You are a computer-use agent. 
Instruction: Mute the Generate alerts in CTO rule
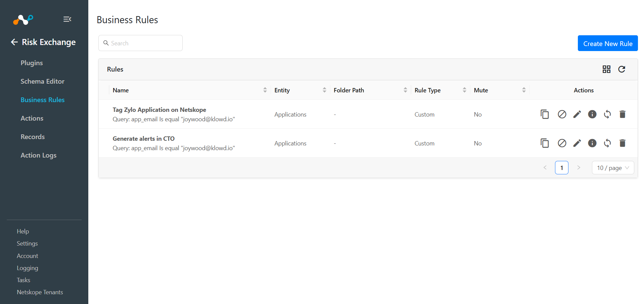562,143
